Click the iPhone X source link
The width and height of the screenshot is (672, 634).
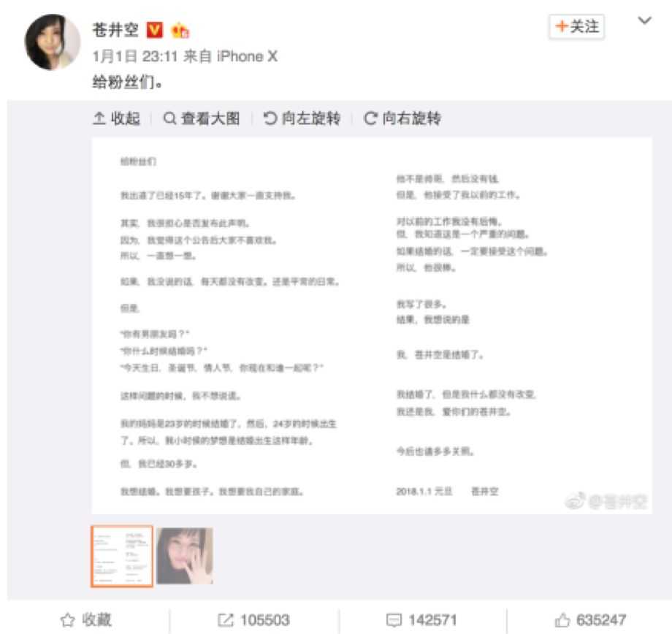247,56
